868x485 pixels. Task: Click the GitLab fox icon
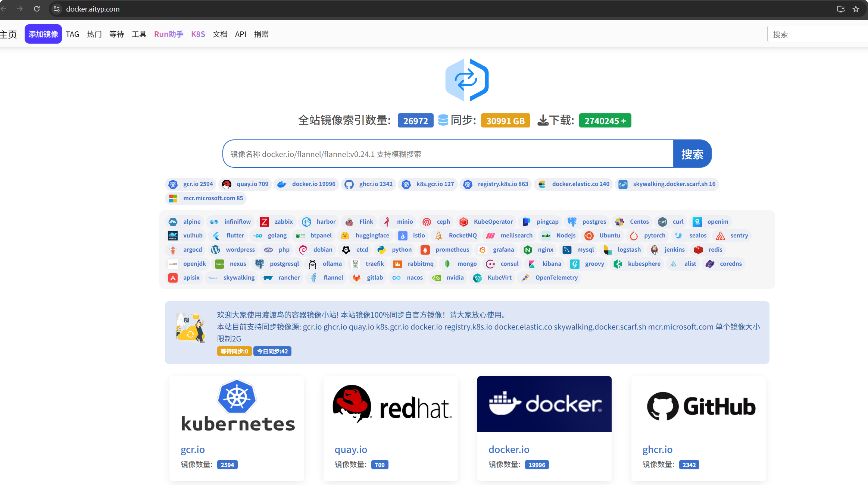(357, 278)
